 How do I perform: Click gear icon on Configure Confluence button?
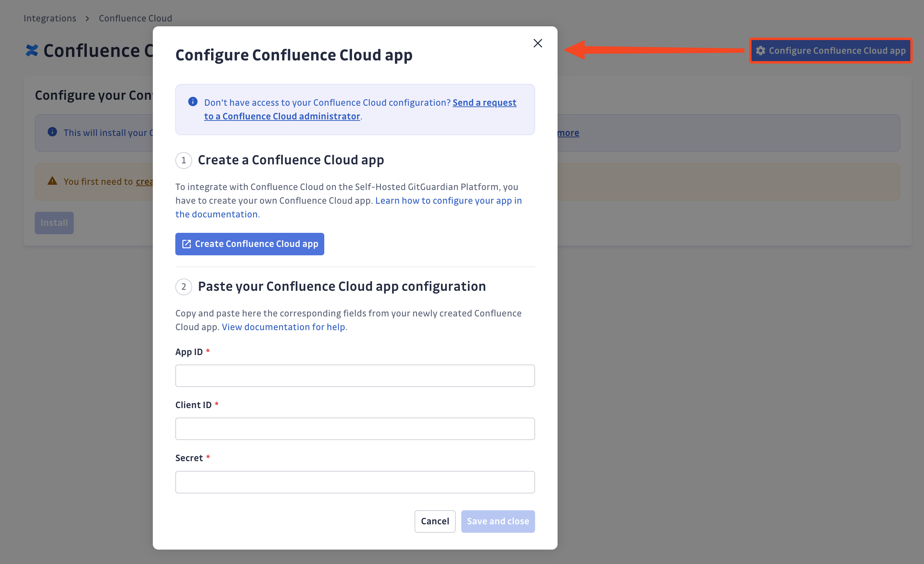tap(761, 51)
